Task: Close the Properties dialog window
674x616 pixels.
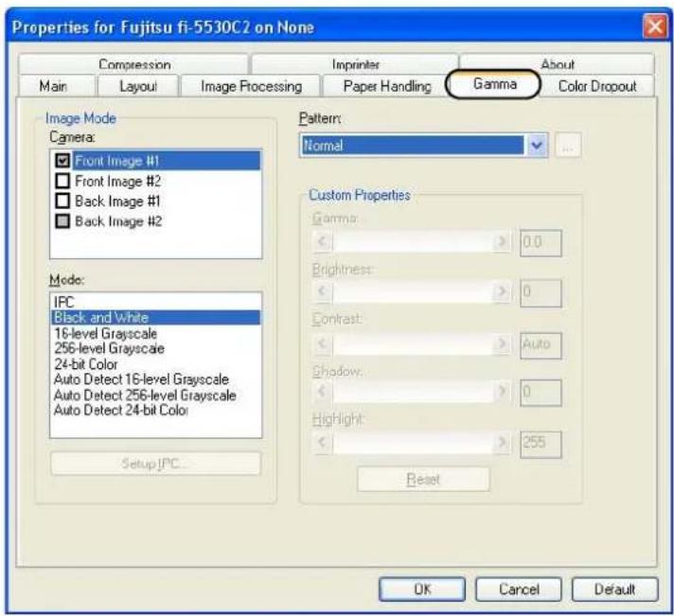Action: (x=655, y=26)
